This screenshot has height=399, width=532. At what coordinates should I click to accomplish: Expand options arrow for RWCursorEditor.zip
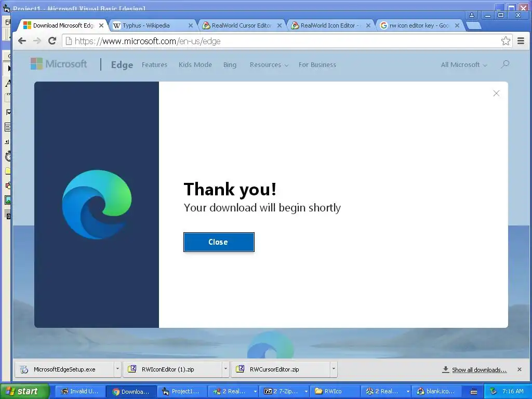[x=334, y=369]
